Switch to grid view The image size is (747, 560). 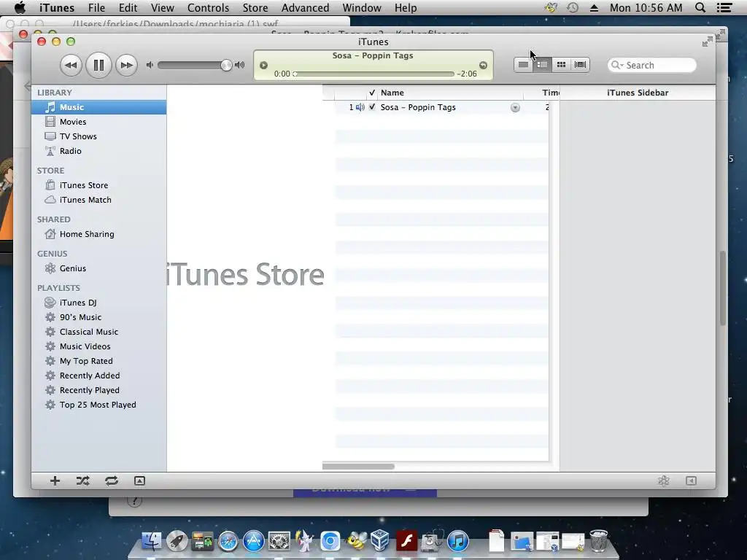tap(561, 65)
